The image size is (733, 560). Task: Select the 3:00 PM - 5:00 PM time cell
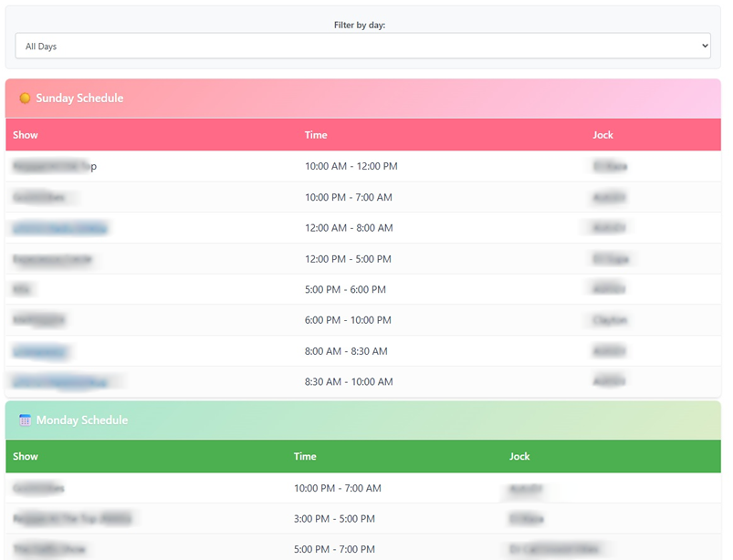click(x=334, y=518)
